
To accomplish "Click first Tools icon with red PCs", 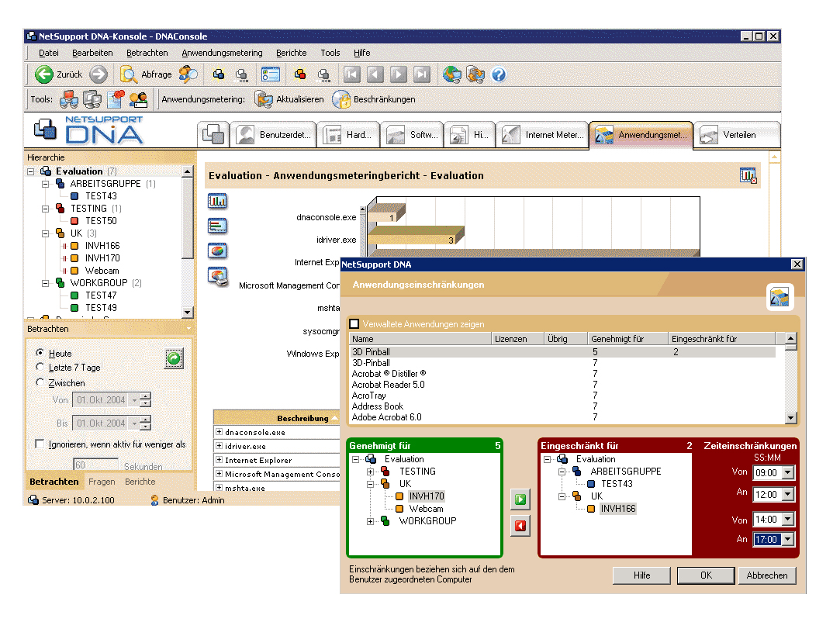I will tap(68, 99).
